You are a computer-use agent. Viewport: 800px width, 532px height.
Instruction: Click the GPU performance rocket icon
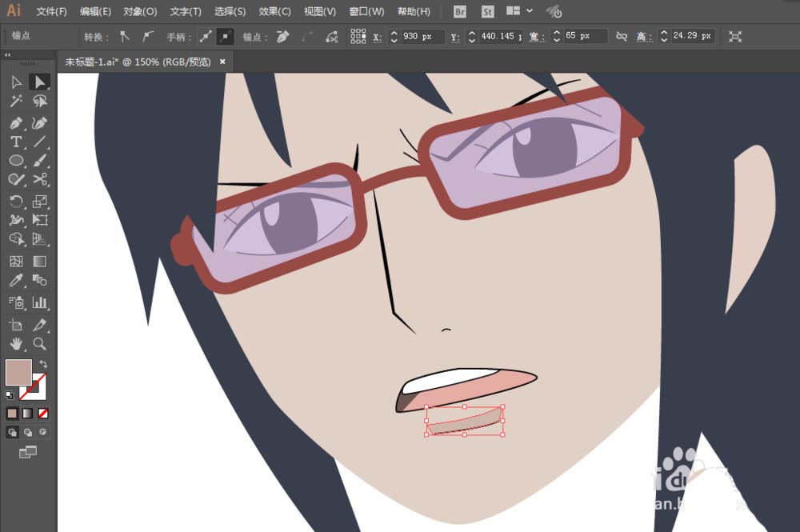pyautogui.click(x=554, y=11)
